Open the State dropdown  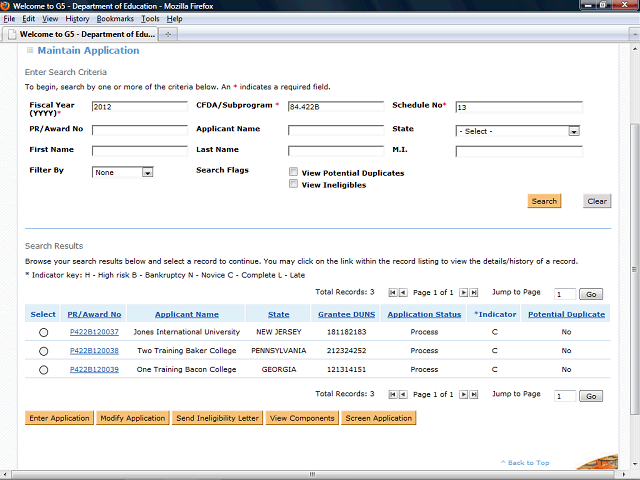[574, 130]
